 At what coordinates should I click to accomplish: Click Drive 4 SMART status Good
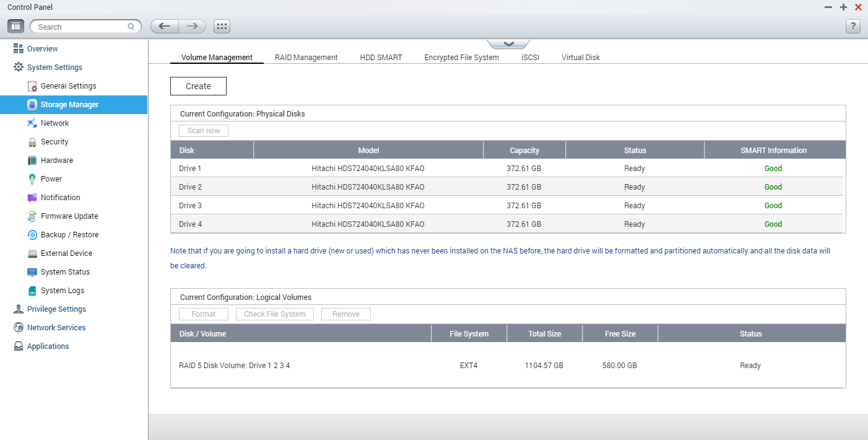coord(773,224)
